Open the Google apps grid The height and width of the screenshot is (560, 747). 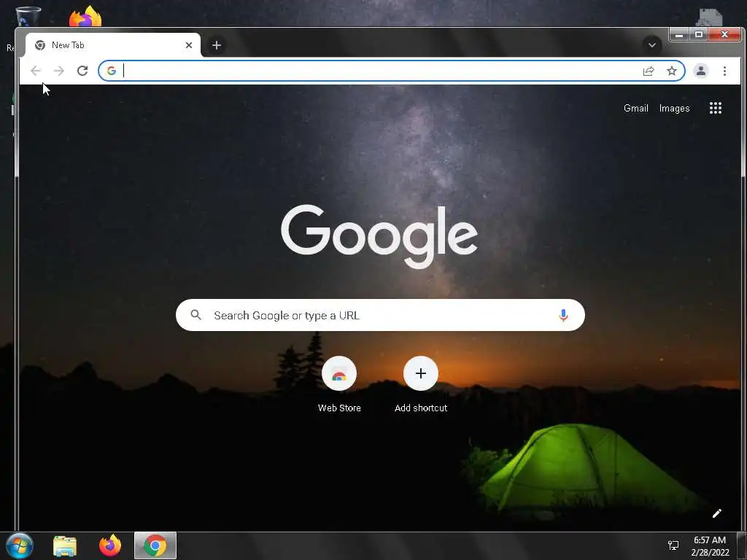pyautogui.click(x=716, y=108)
